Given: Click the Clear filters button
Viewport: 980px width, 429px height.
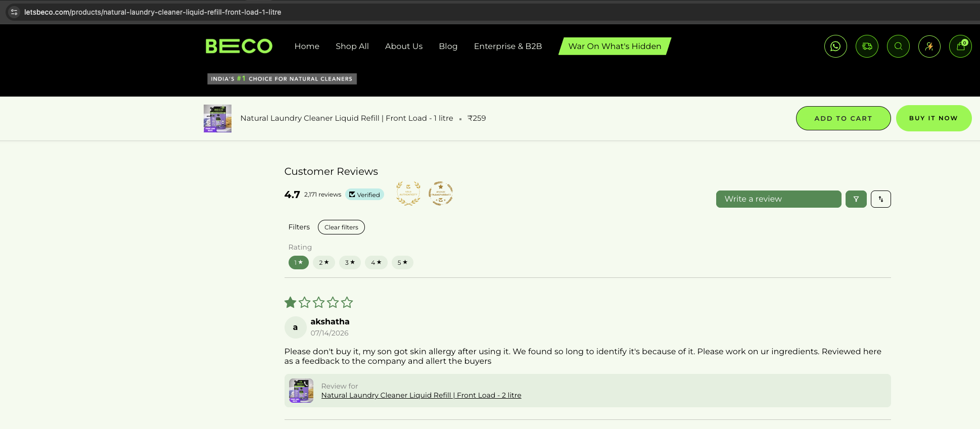Looking at the screenshot, I should point(341,227).
